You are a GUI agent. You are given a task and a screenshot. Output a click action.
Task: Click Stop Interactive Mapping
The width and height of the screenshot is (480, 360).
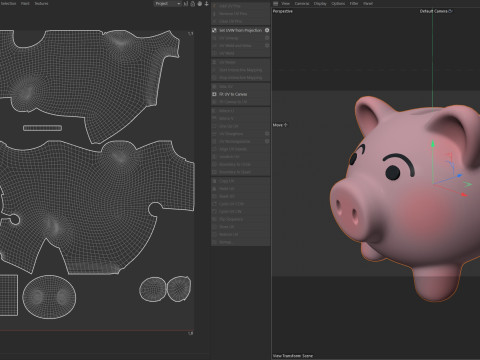[x=237, y=78]
